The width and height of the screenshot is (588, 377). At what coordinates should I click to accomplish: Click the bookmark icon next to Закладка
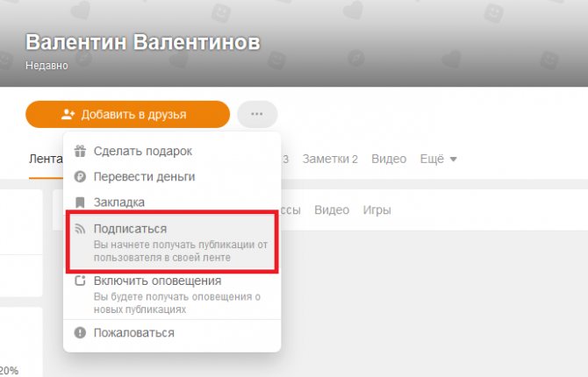point(80,203)
